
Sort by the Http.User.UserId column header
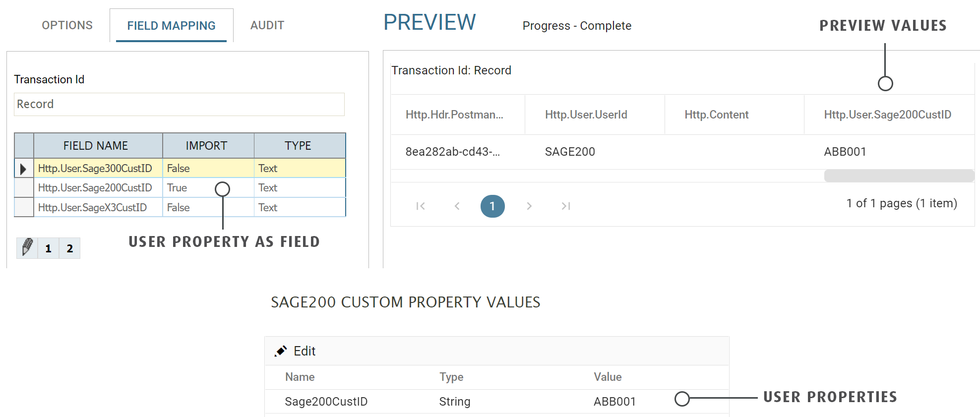click(x=586, y=115)
